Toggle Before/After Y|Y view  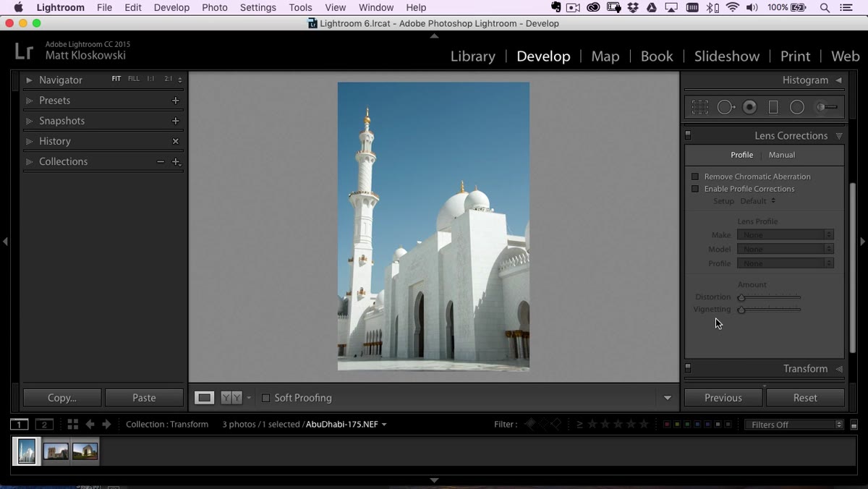coord(231,398)
